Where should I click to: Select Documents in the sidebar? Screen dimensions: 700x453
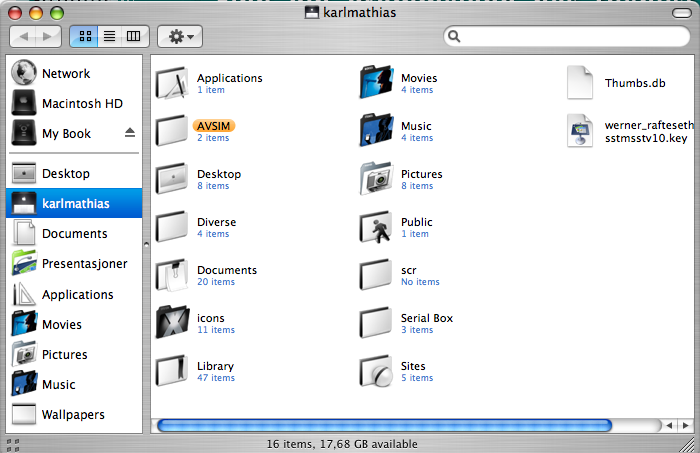(74, 233)
